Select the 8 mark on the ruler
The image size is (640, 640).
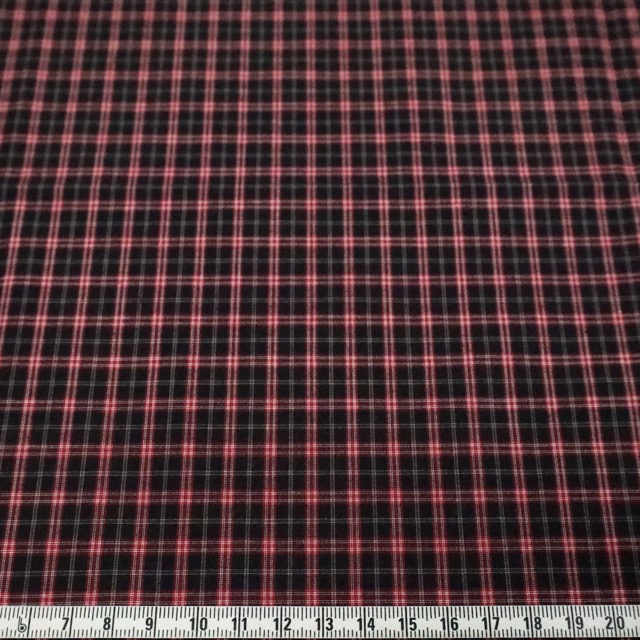pyautogui.click(x=107, y=622)
